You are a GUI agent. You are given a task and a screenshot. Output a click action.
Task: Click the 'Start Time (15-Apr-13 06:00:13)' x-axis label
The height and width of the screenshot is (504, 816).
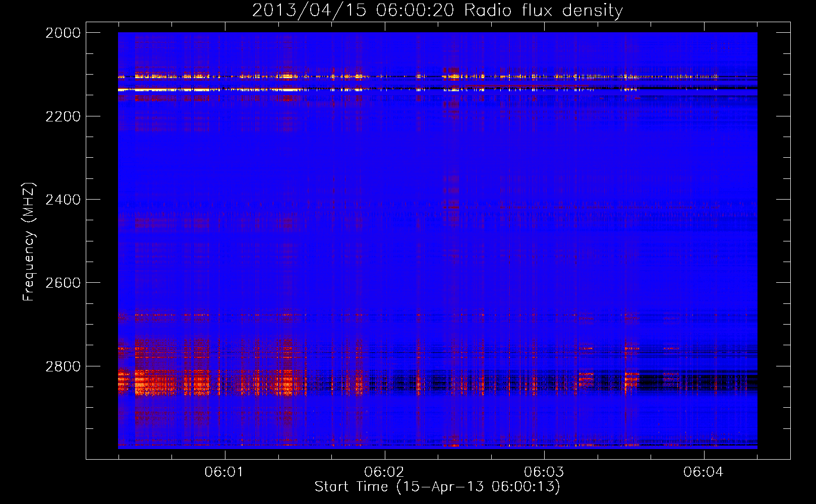tap(437, 486)
